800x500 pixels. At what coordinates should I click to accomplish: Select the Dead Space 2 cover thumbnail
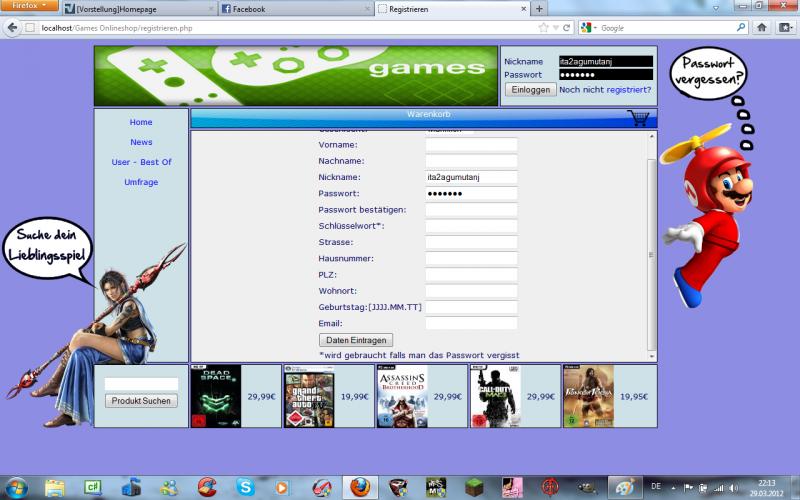pyautogui.click(x=215, y=396)
